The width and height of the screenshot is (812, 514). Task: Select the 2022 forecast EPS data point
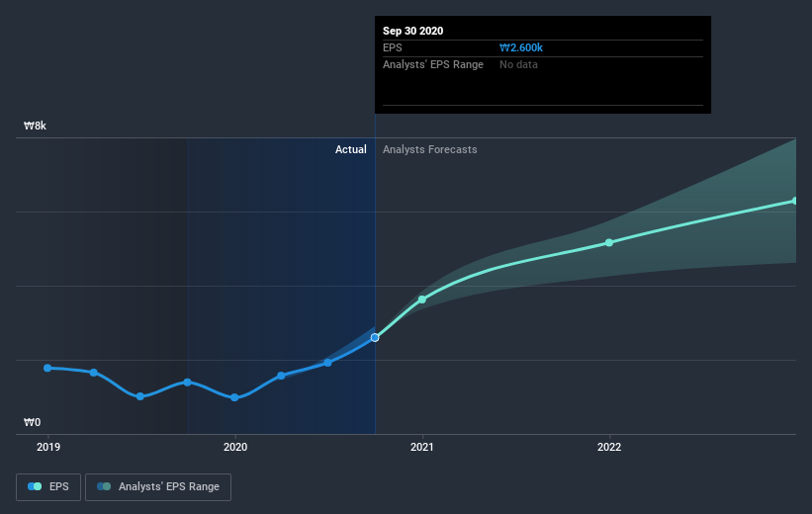tap(609, 243)
